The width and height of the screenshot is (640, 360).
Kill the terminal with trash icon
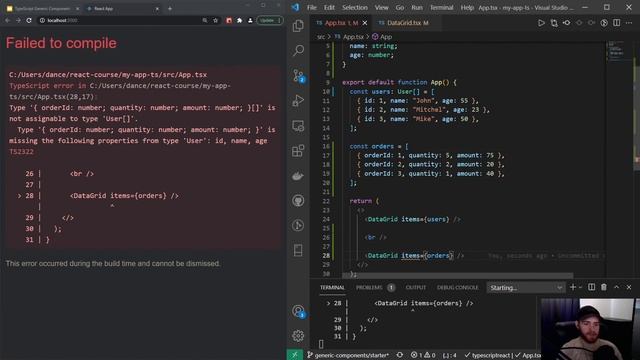point(604,287)
